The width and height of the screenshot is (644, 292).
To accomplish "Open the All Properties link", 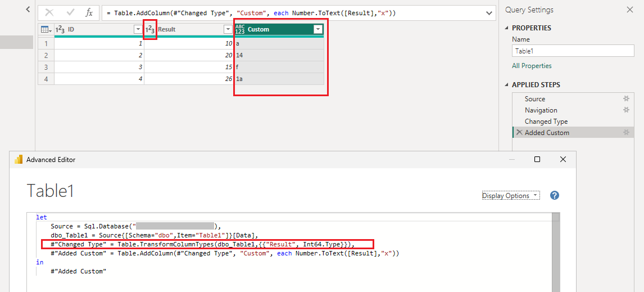I will click(x=532, y=66).
